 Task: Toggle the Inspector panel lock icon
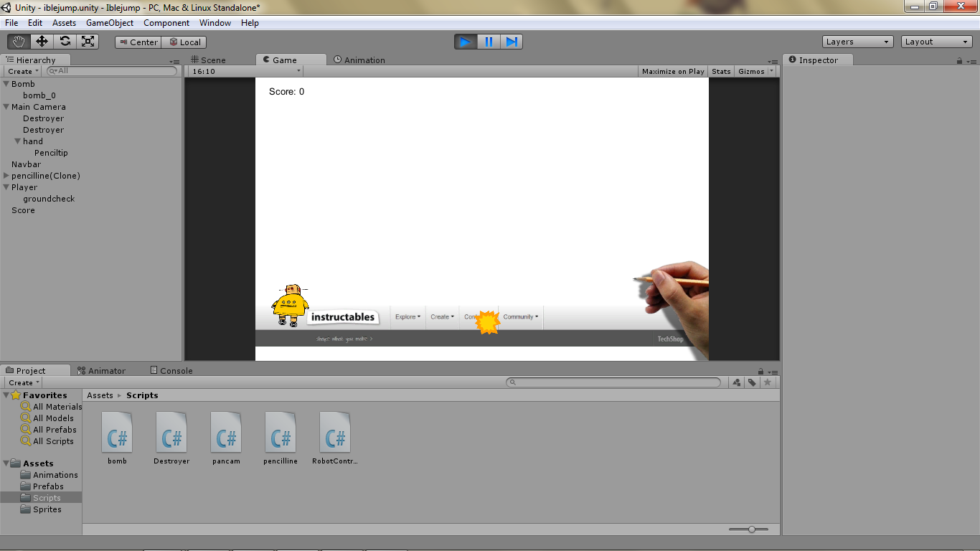(x=960, y=60)
